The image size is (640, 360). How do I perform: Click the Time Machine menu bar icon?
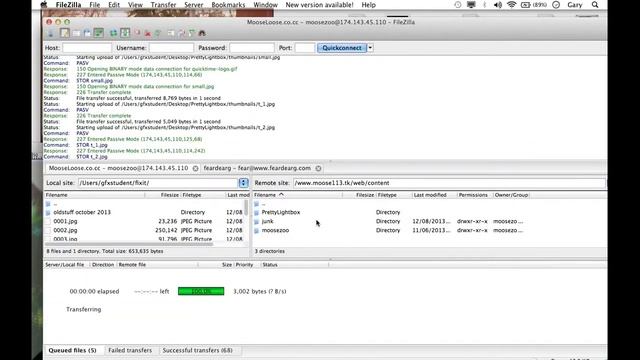click(x=458, y=5)
